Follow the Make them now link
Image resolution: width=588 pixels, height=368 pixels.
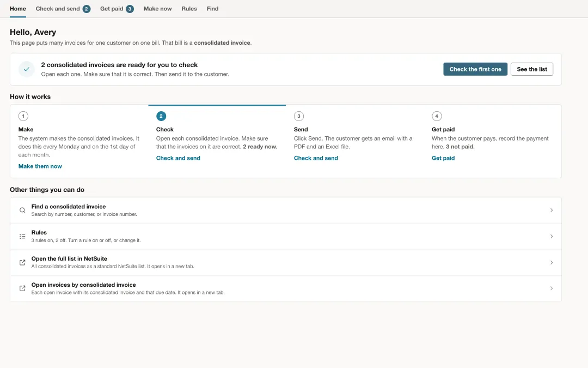click(x=40, y=166)
